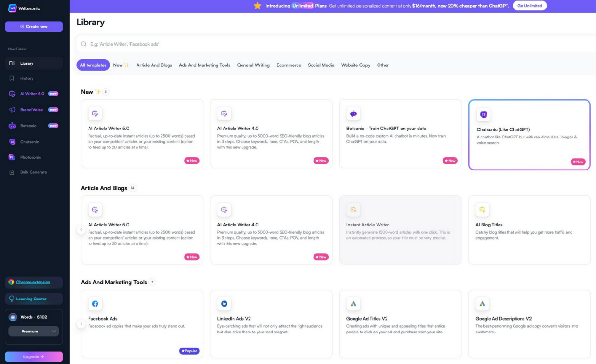The image size is (596, 364).
Task: Click the Words 5,102 balance text
Action: click(x=33, y=317)
